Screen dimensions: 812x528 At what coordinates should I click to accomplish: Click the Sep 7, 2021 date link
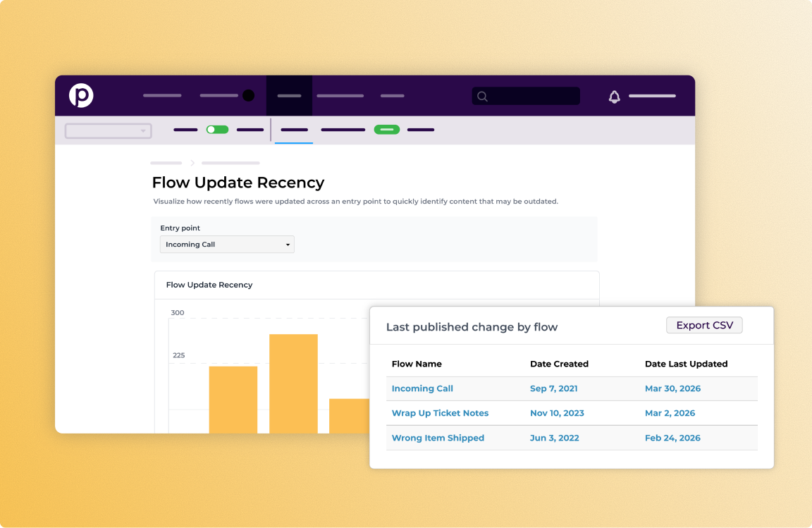coord(553,388)
